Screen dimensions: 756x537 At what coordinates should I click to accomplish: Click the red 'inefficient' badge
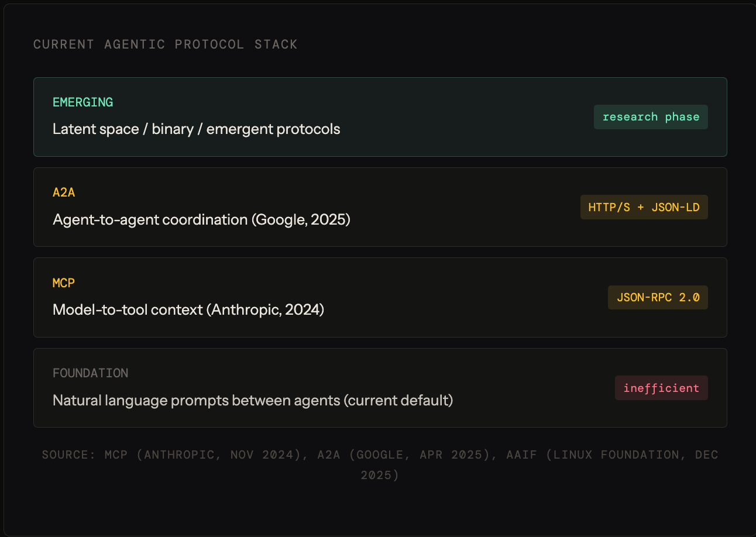pyautogui.click(x=661, y=388)
